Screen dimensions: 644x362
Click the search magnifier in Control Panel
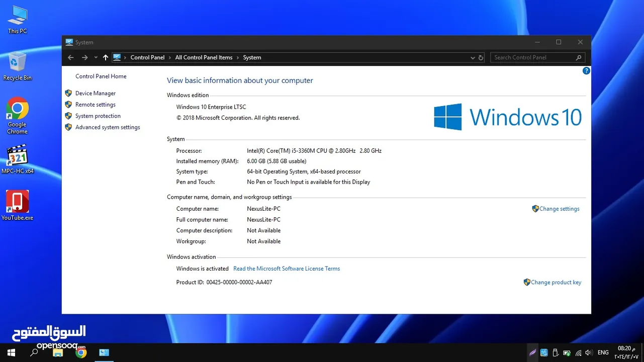click(x=579, y=57)
